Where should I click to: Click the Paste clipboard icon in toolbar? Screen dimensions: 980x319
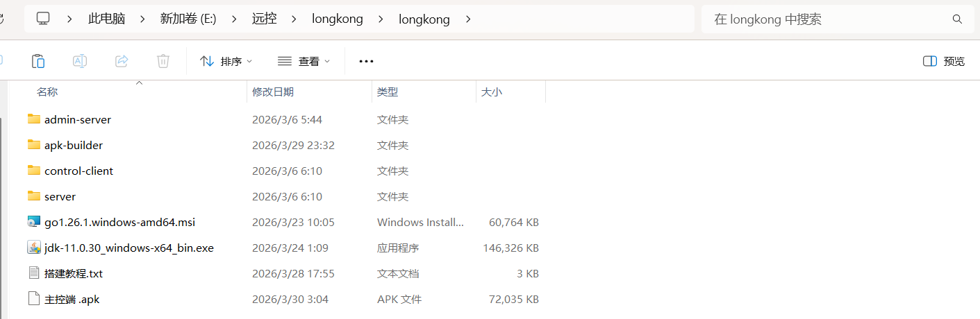point(38,61)
